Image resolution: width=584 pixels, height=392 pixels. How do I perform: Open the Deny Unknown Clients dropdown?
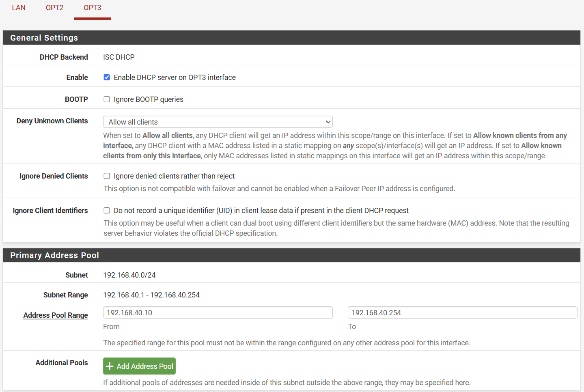coord(218,122)
